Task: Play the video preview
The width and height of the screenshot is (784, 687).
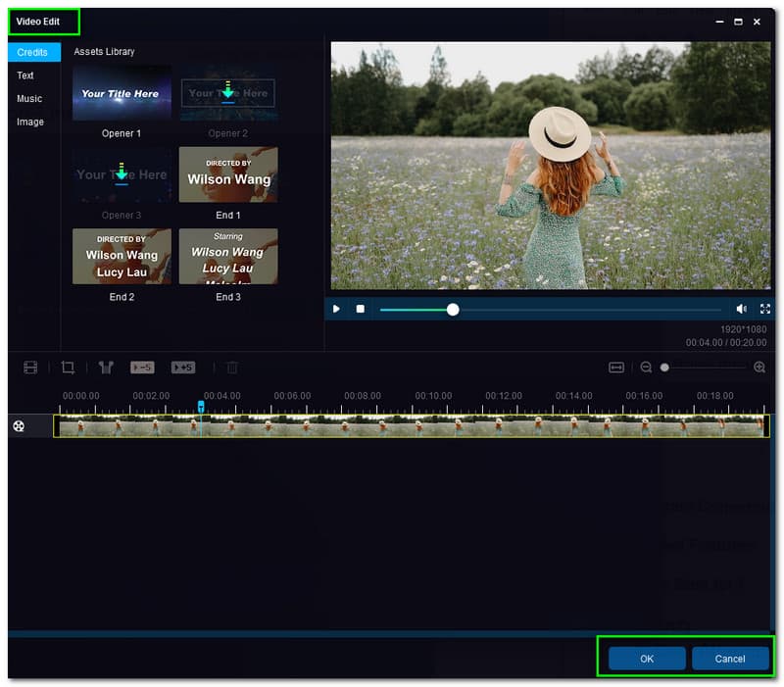Action: (336, 309)
